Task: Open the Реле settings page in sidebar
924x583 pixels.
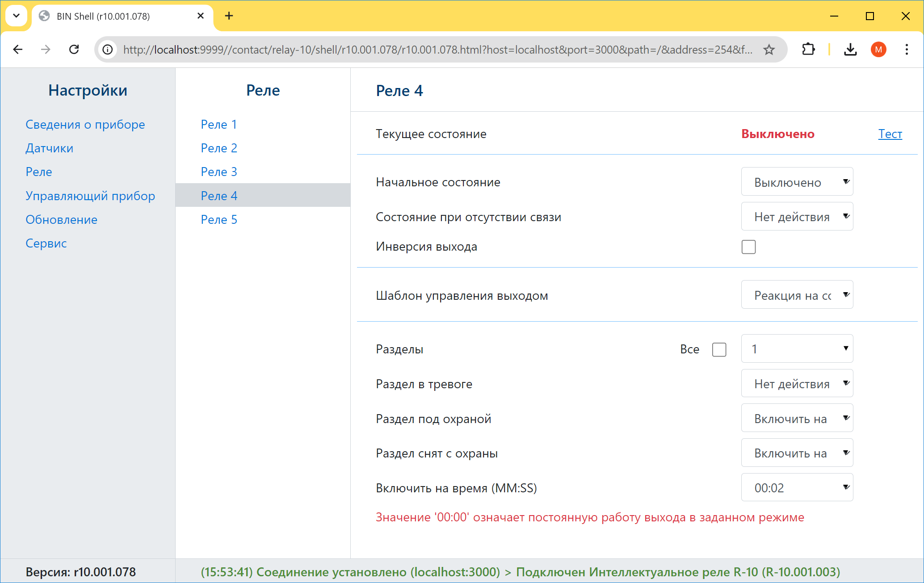Action: (39, 172)
